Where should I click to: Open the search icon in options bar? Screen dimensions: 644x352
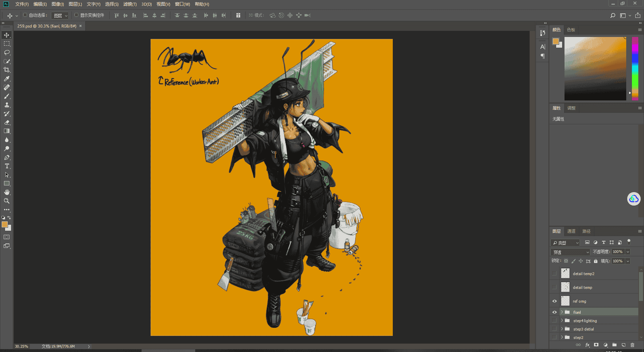[x=613, y=15]
